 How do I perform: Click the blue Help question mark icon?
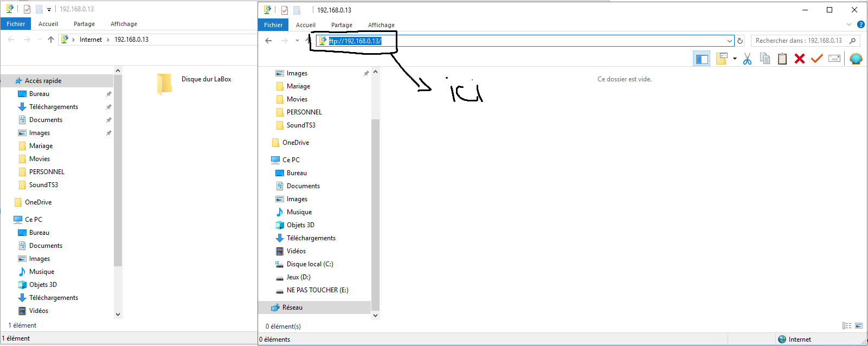pyautogui.click(x=860, y=24)
